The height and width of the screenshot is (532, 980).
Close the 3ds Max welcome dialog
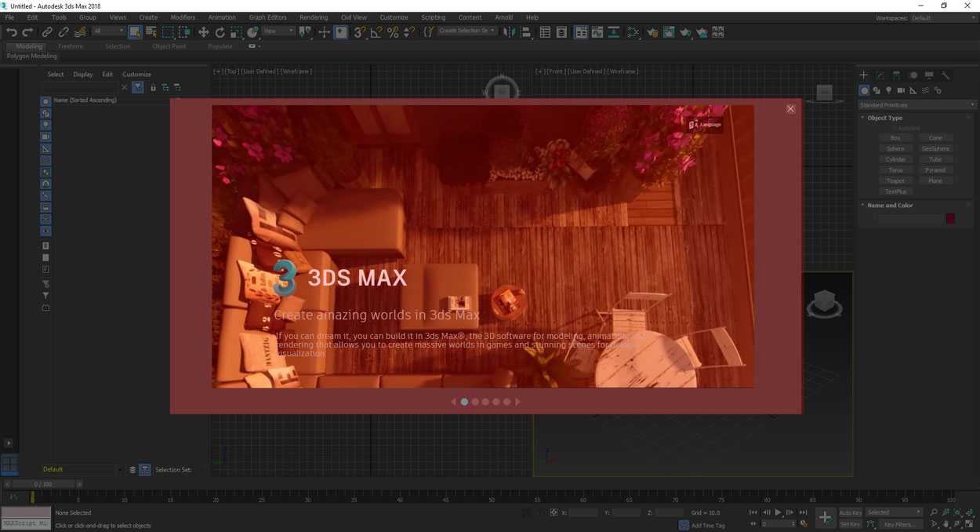(x=790, y=109)
